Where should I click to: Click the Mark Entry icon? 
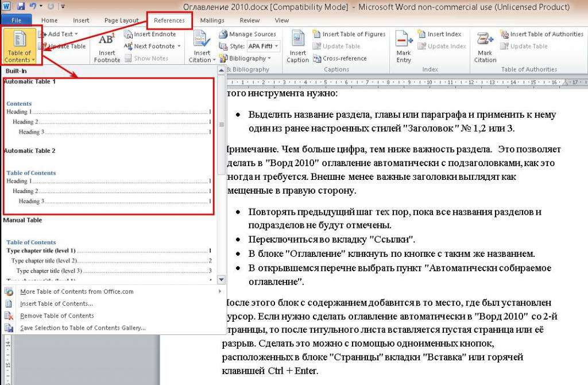[404, 39]
